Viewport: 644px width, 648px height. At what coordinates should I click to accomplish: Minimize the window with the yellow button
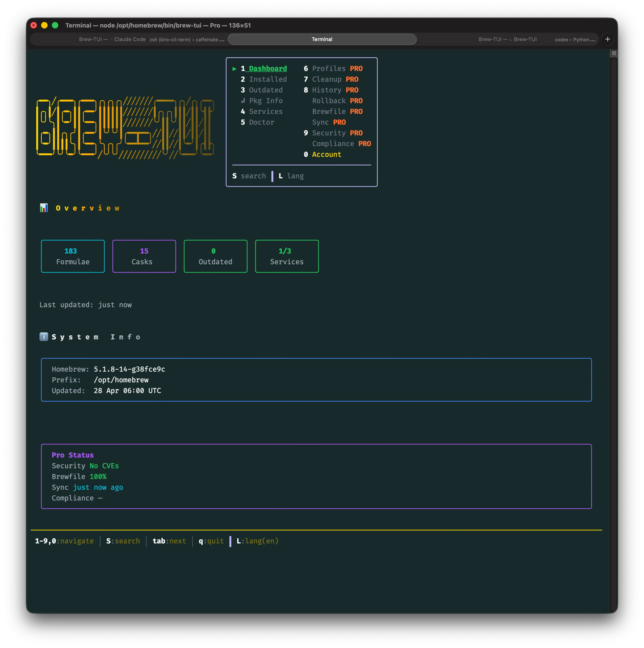click(44, 25)
